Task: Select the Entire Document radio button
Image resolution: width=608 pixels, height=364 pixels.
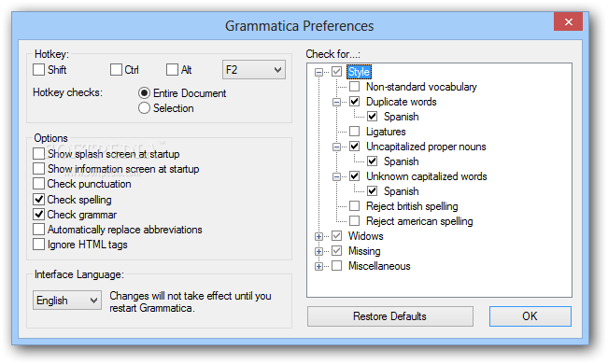Action: pos(144,93)
